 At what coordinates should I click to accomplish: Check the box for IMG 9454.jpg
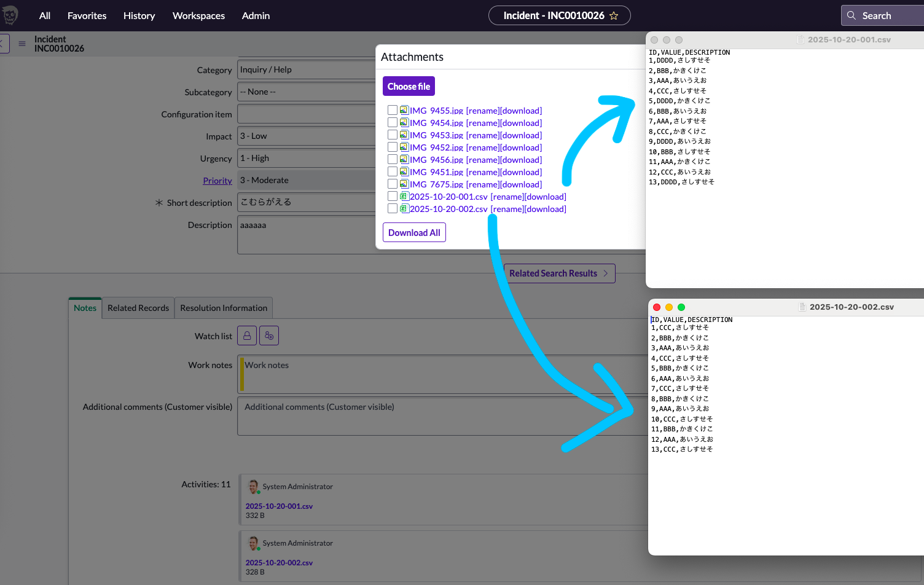coord(393,122)
